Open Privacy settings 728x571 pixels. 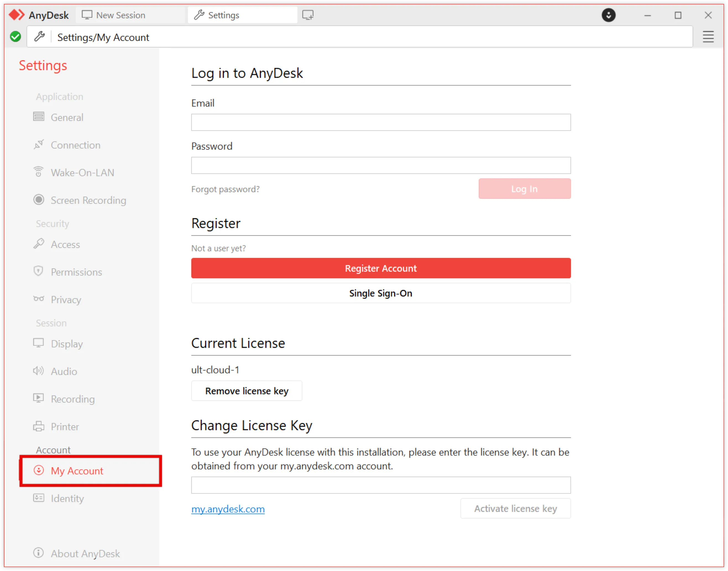tap(66, 300)
